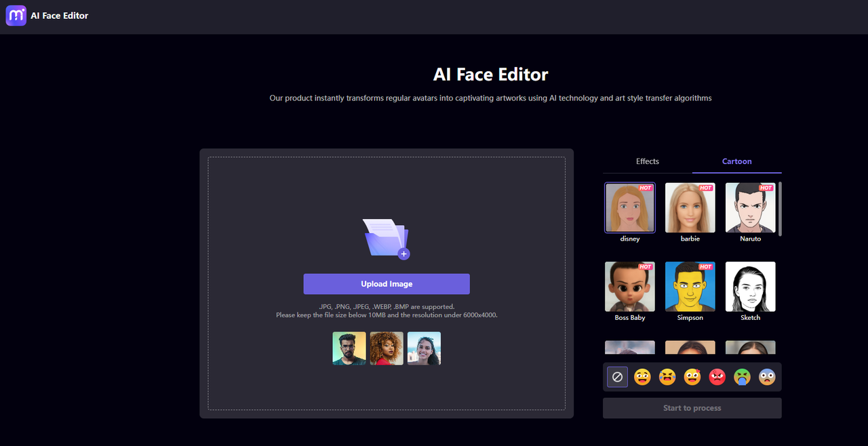Viewport: 868px width, 446px height.
Task: Choose the red angry face emoji
Action: 717,377
